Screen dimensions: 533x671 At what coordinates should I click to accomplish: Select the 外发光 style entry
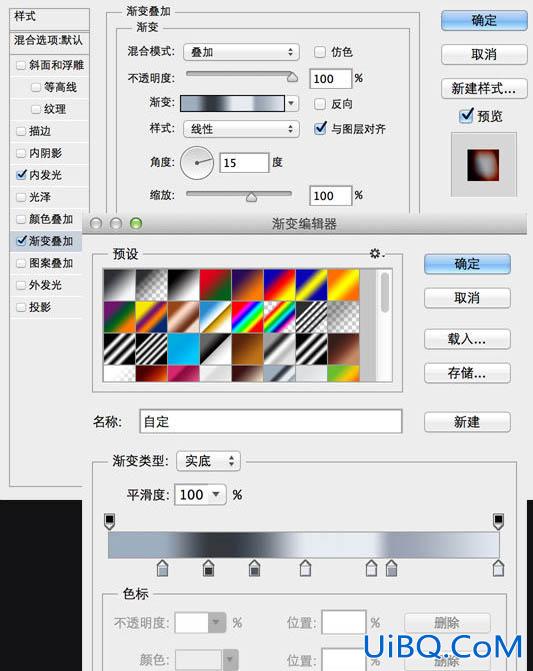point(45,285)
